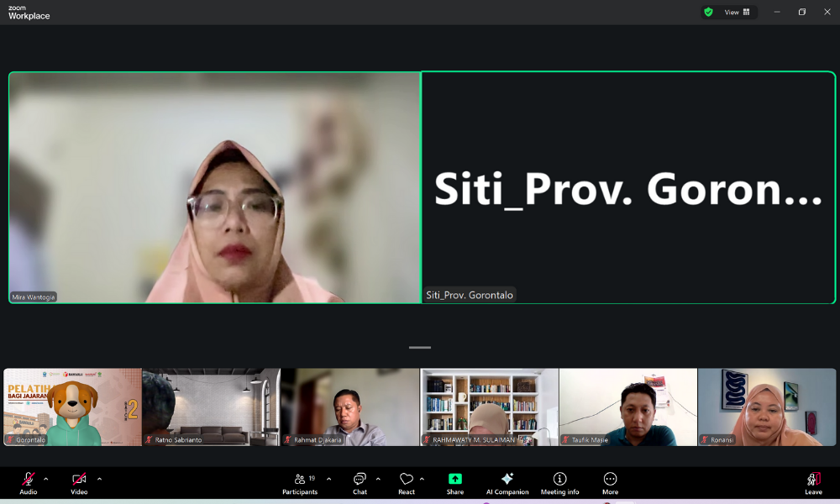Open the Chat panel
The width and height of the screenshot is (840, 504).
[360, 479]
